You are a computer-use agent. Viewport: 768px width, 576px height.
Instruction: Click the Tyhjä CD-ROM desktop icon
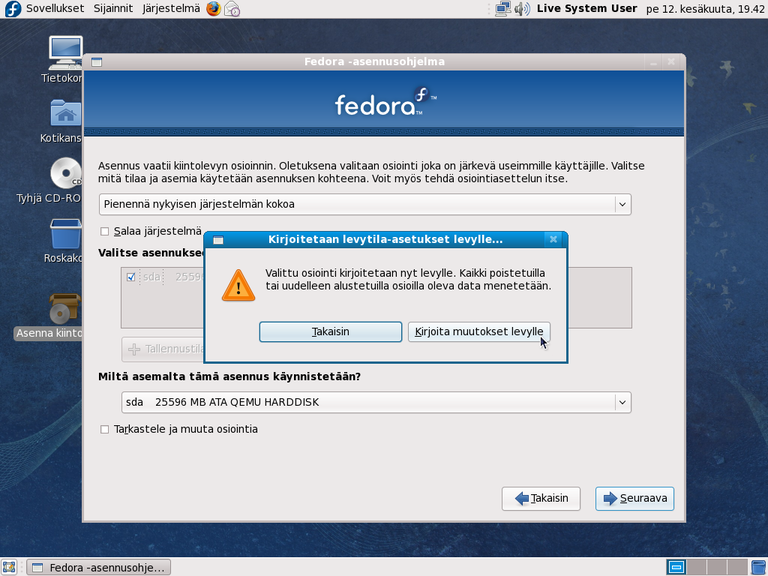point(65,175)
